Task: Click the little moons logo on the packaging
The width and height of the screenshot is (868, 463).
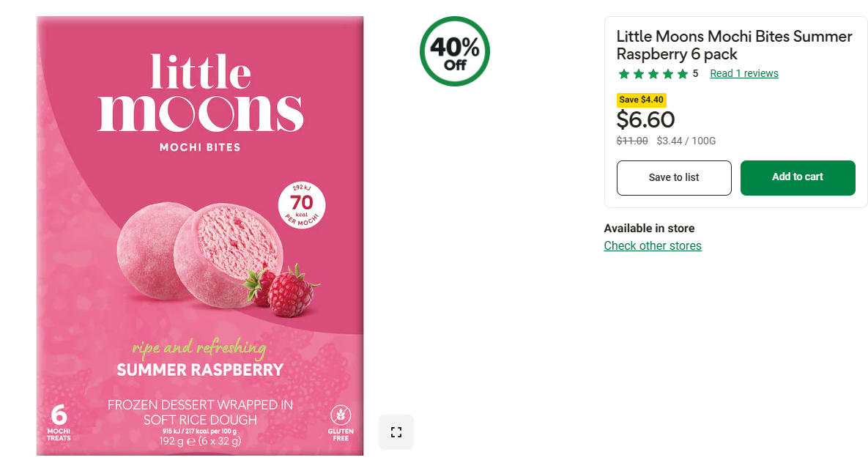Action: click(x=200, y=94)
